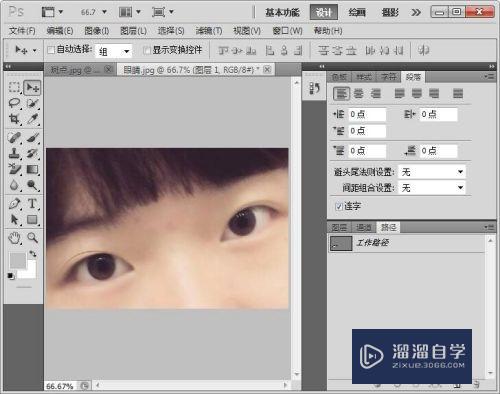Select the Lasso tool
The width and height of the screenshot is (500, 394).
pos(14,103)
